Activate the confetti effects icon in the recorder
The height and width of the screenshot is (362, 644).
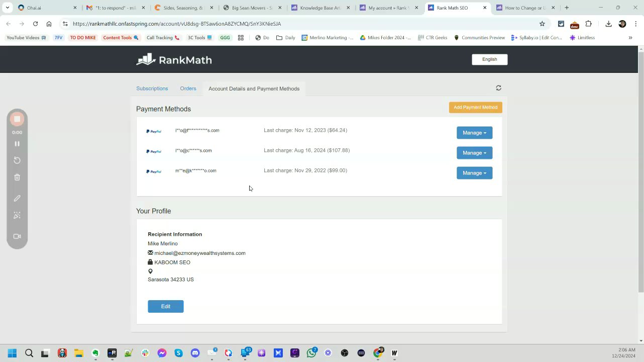[17, 215]
